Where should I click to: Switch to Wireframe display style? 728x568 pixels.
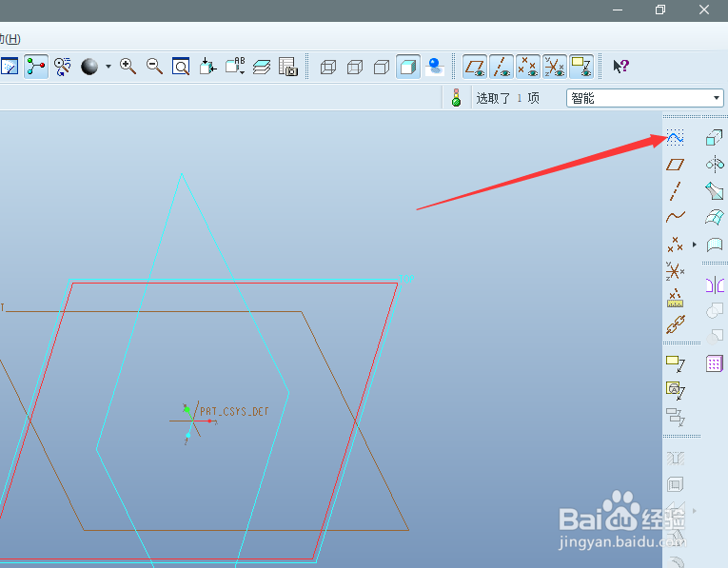point(328,67)
